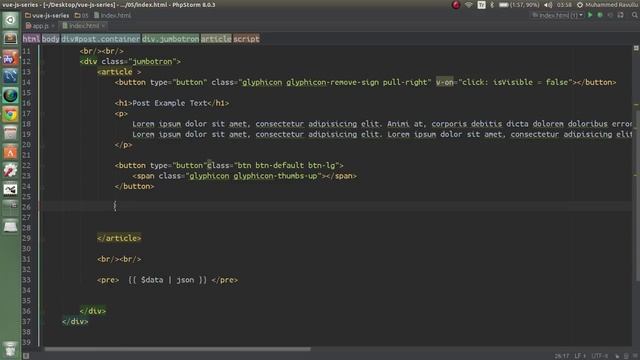Screen dimensions: 640x360
Task: Click line separator LF in status bar
Action: (580, 356)
